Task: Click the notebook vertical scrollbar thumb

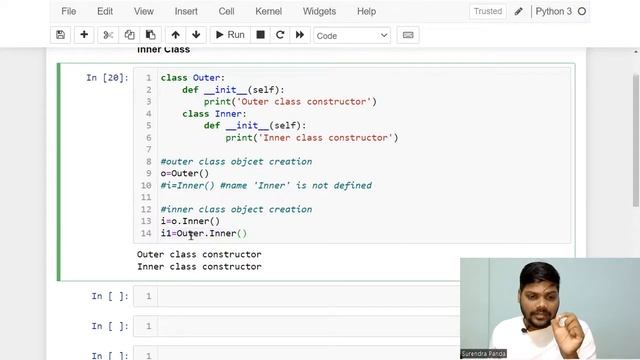Action: tap(636, 140)
